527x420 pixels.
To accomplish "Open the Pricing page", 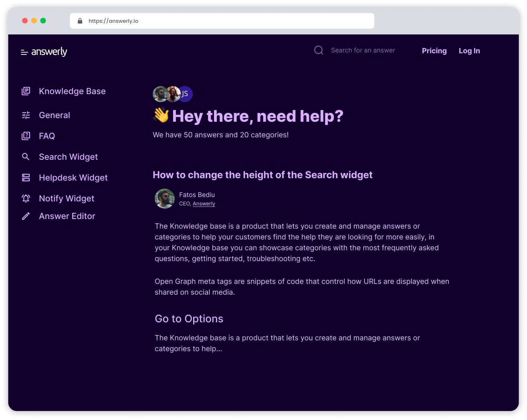I will 434,51.
